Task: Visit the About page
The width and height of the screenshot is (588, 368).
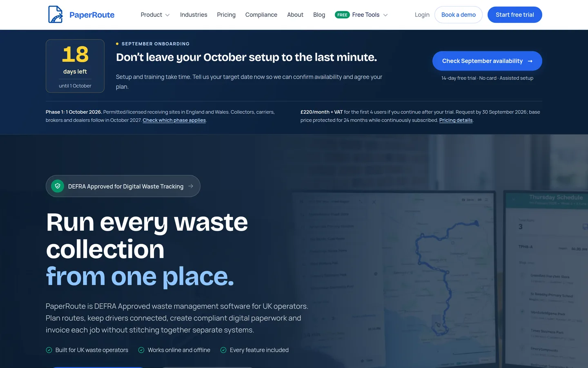Action: [x=295, y=15]
